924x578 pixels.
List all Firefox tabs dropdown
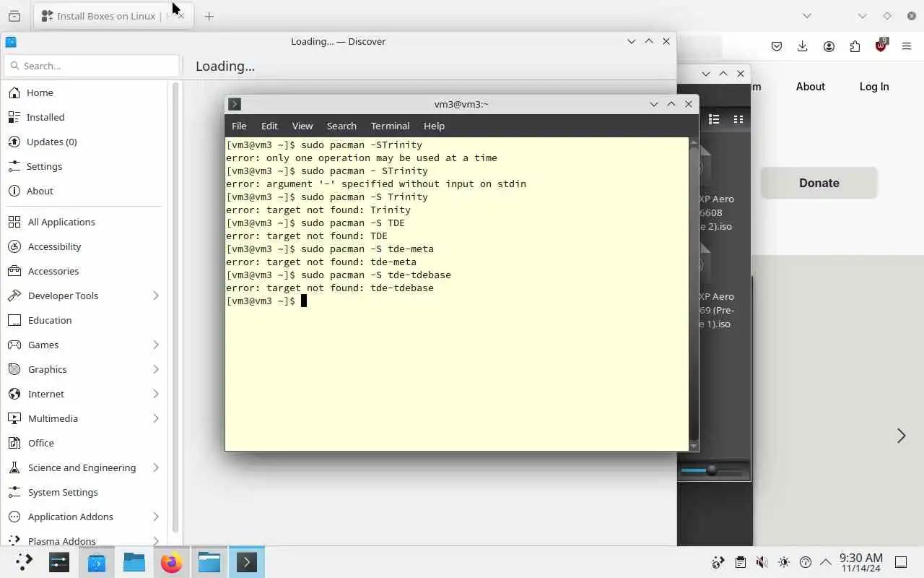pyautogui.click(x=807, y=16)
